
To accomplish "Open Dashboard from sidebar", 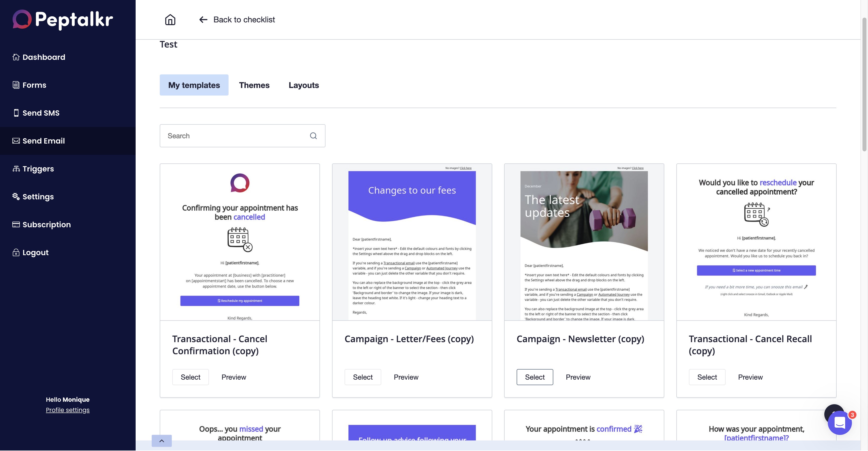I will pos(43,57).
